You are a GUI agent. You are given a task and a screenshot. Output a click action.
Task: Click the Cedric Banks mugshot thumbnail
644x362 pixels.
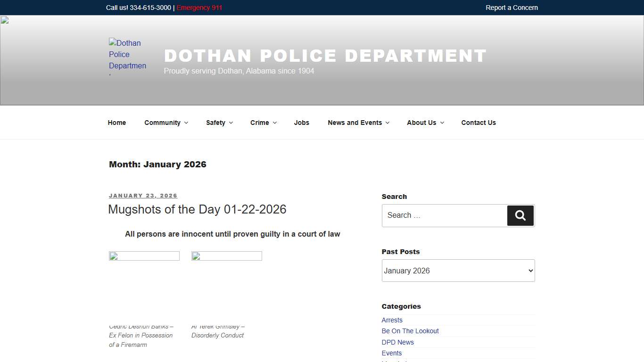coord(144,283)
